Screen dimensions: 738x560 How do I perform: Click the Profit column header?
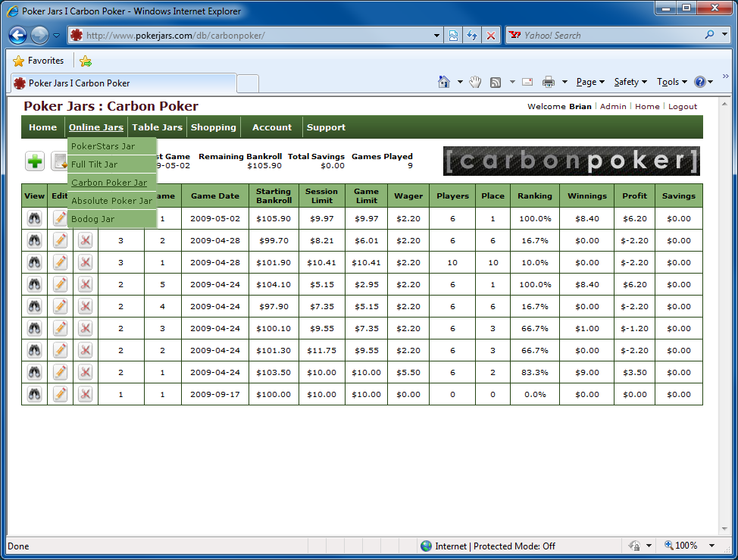point(634,196)
